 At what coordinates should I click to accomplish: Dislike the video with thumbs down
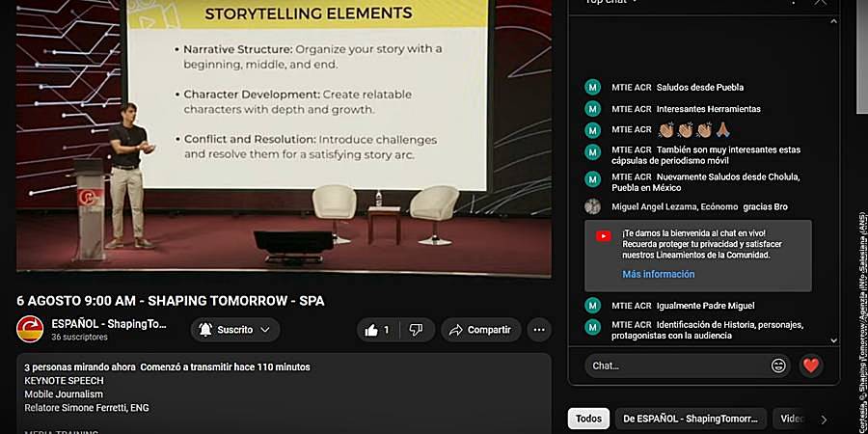point(417,330)
